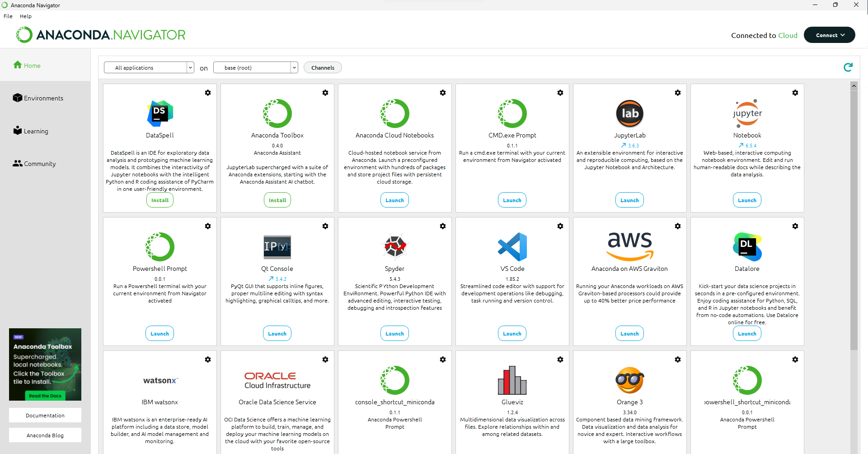Open Powershell Prompt tile gear options

(208, 226)
